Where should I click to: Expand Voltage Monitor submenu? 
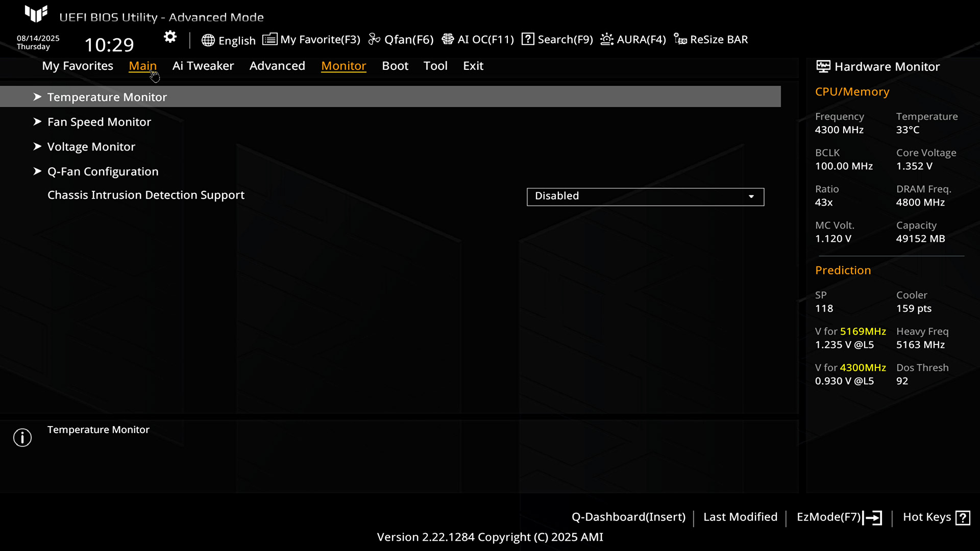pyautogui.click(x=91, y=147)
